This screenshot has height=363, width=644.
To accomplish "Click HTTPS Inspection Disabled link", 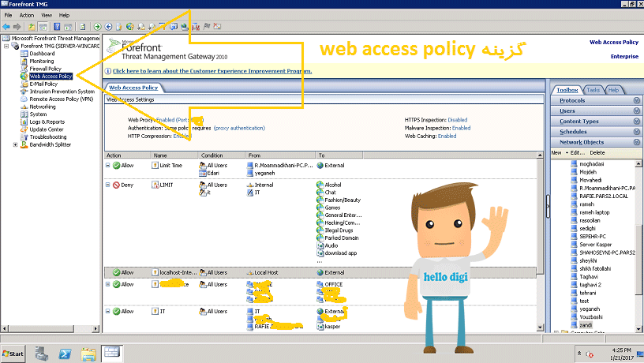I will (458, 120).
